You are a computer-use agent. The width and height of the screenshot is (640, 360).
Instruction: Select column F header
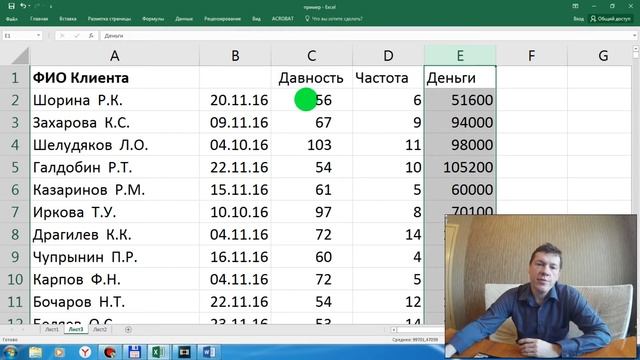[x=531, y=56]
